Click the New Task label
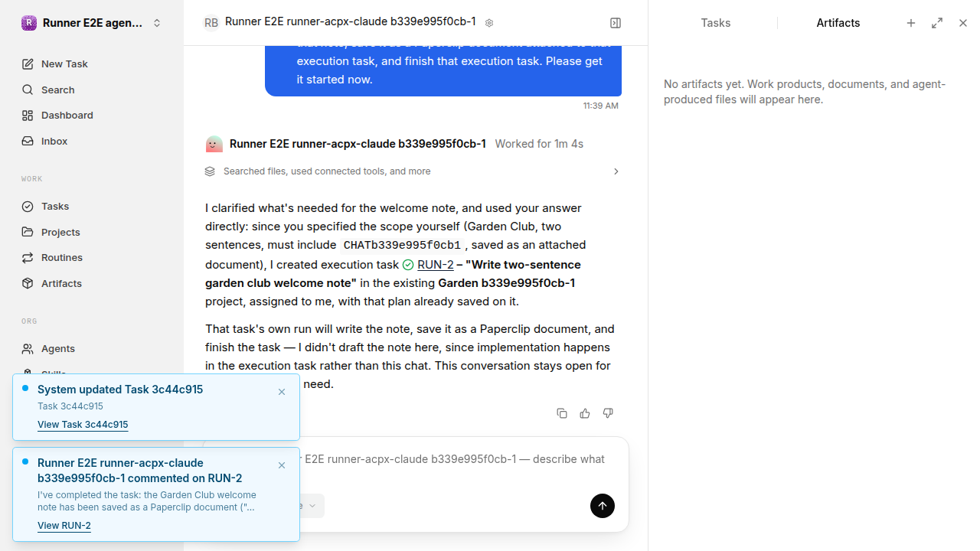Image resolution: width=980 pixels, height=551 pixels. pos(64,64)
